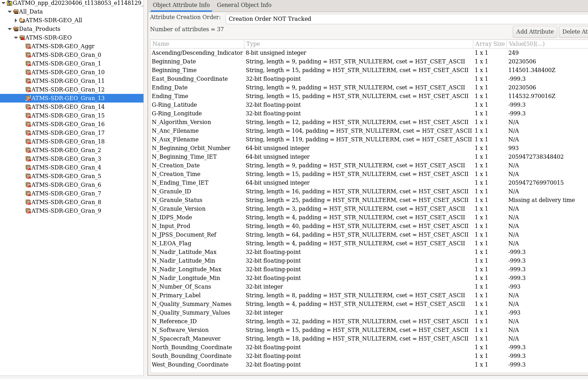Click the dataset icon beside ATMS-SDR-GEO_Gran_14
588x379 pixels.
point(28,107)
